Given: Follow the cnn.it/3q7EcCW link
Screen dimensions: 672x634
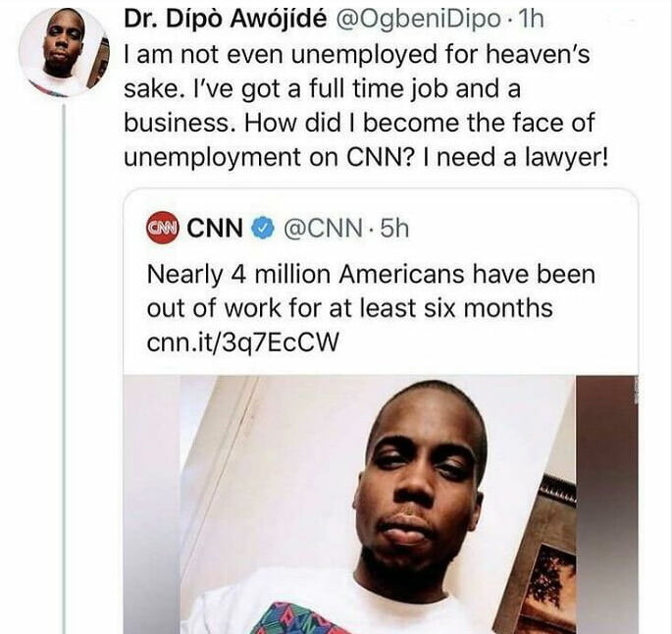Looking at the screenshot, I should 242,343.
